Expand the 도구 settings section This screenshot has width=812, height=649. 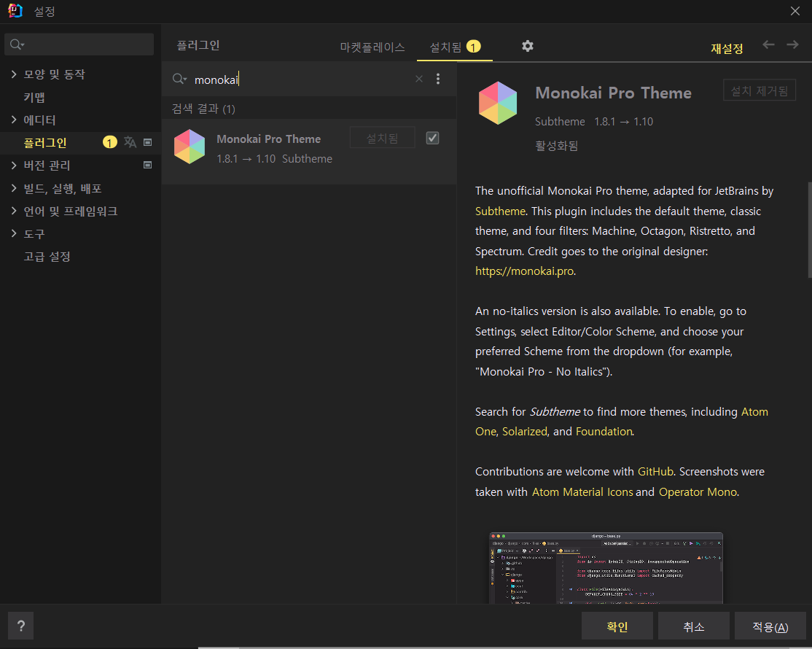click(x=14, y=233)
